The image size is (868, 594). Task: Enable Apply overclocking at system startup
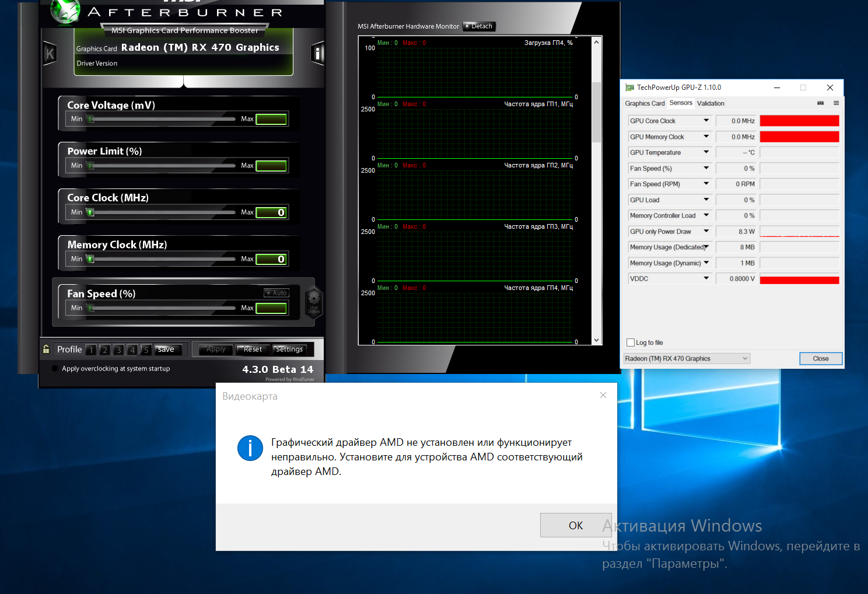[x=55, y=368]
